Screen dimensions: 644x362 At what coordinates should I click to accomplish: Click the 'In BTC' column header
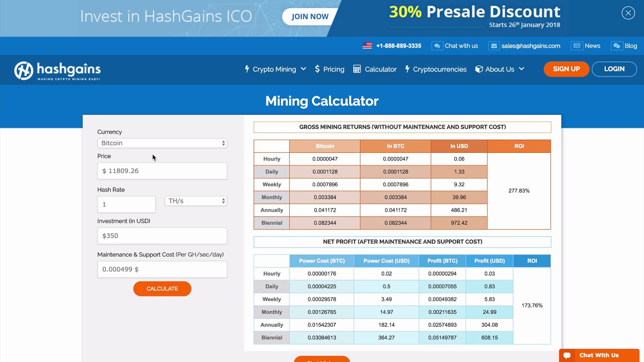pyautogui.click(x=395, y=146)
